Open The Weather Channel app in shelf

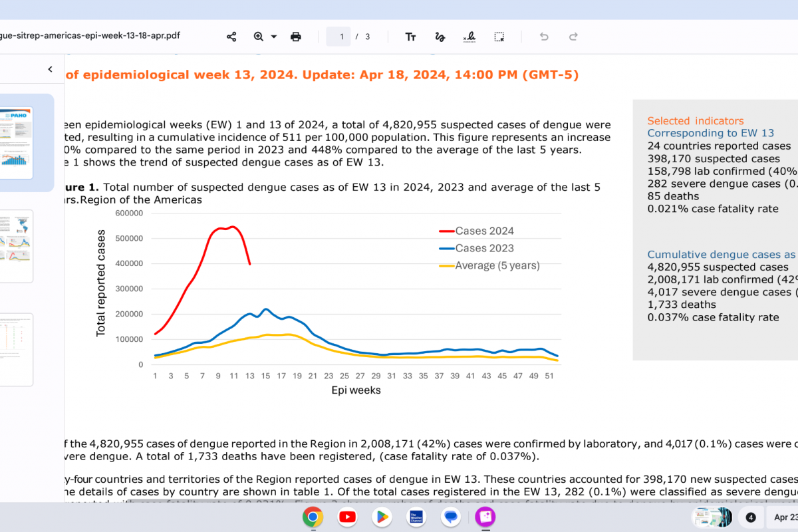[416, 517]
